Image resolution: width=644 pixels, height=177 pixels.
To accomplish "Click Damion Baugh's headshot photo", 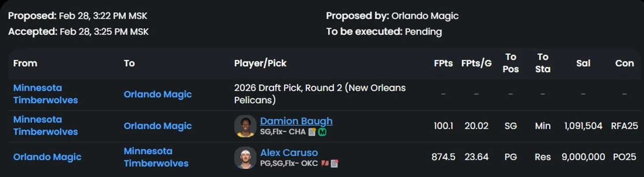I will [x=245, y=126].
